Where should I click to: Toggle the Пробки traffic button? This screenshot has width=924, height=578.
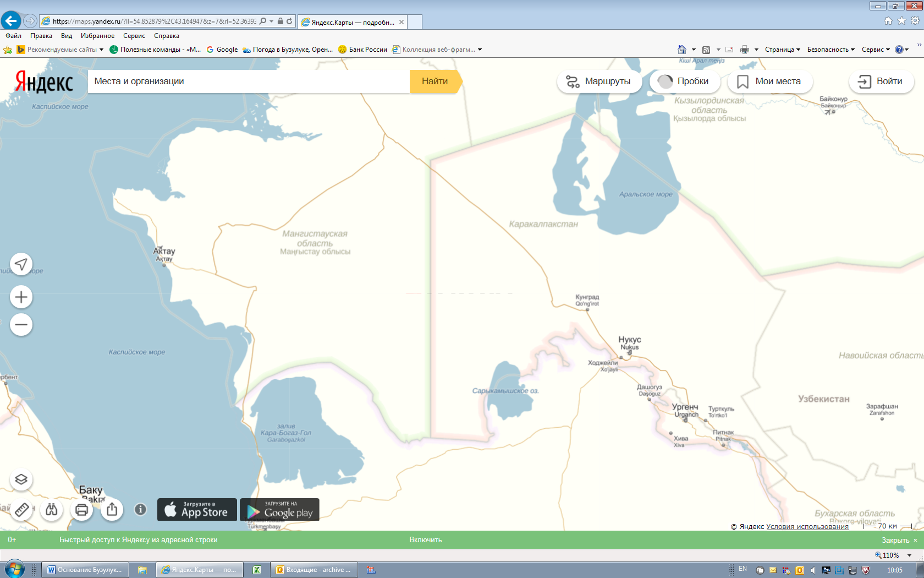[x=685, y=81]
